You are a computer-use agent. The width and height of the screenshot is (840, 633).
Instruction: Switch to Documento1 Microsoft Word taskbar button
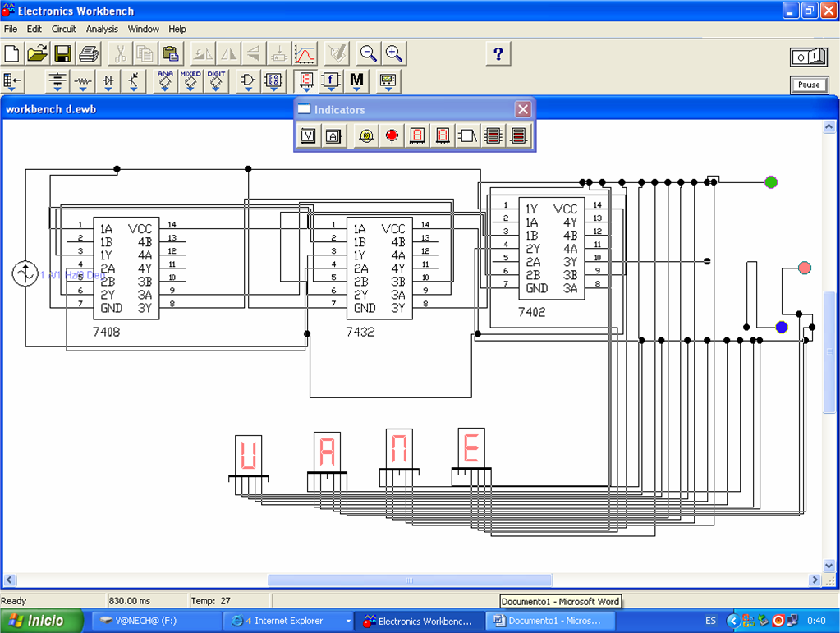click(x=550, y=621)
